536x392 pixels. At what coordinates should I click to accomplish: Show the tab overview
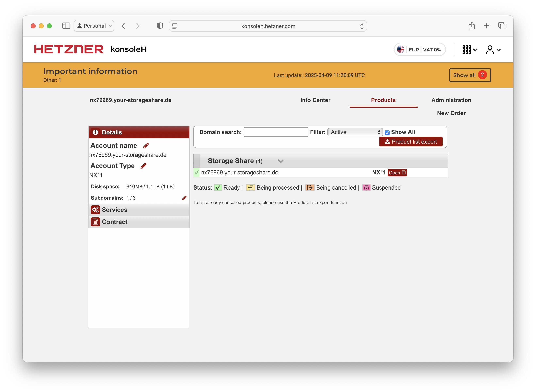(x=502, y=26)
